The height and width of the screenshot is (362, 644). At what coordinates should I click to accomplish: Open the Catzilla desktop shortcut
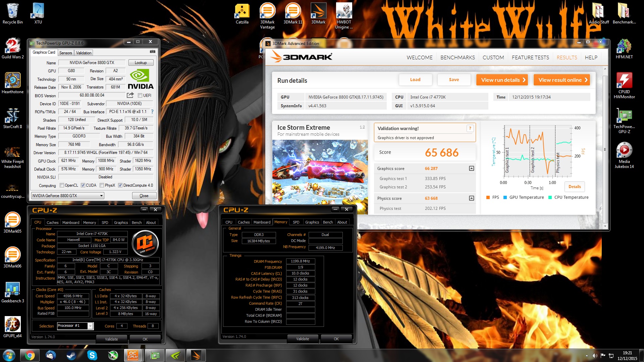click(x=242, y=14)
